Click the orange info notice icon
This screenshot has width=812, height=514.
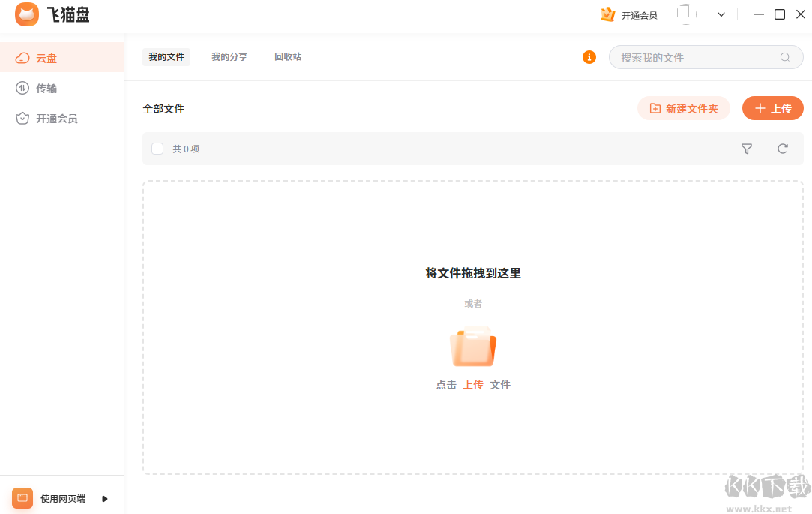589,57
